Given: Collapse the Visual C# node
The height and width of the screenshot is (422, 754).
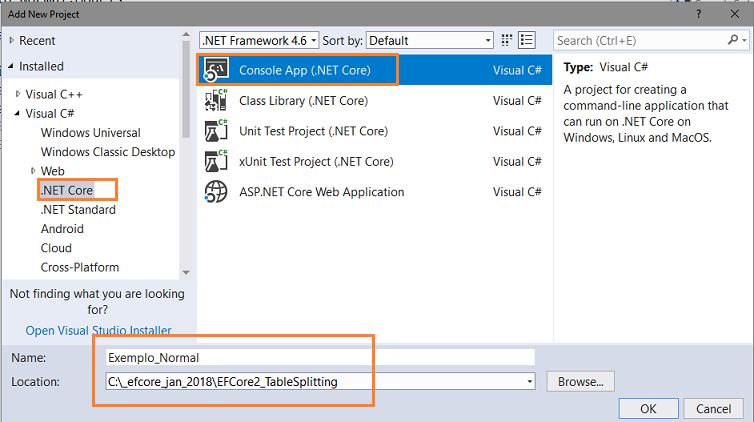Looking at the screenshot, I should coord(17,113).
